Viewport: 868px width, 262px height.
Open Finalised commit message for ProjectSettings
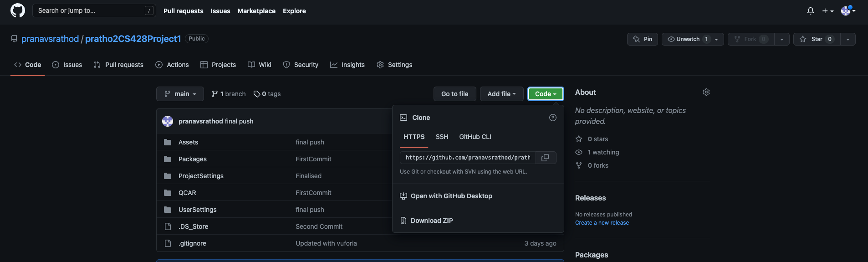pos(308,176)
